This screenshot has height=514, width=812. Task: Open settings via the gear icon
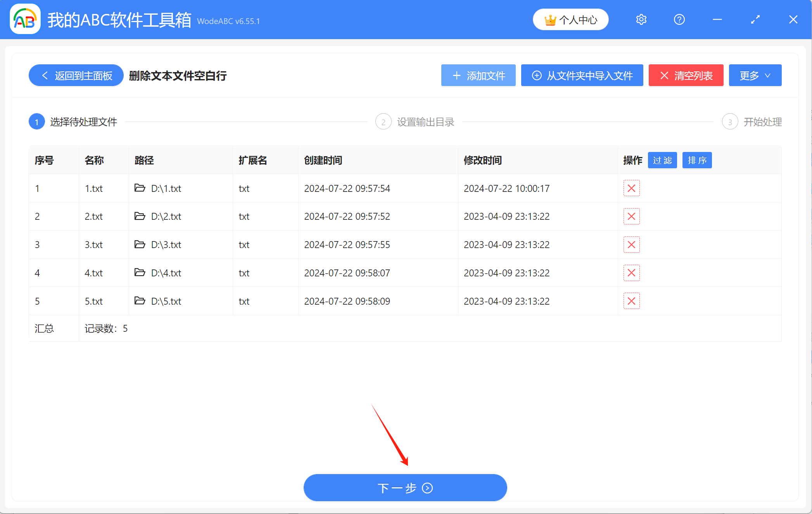(x=641, y=19)
